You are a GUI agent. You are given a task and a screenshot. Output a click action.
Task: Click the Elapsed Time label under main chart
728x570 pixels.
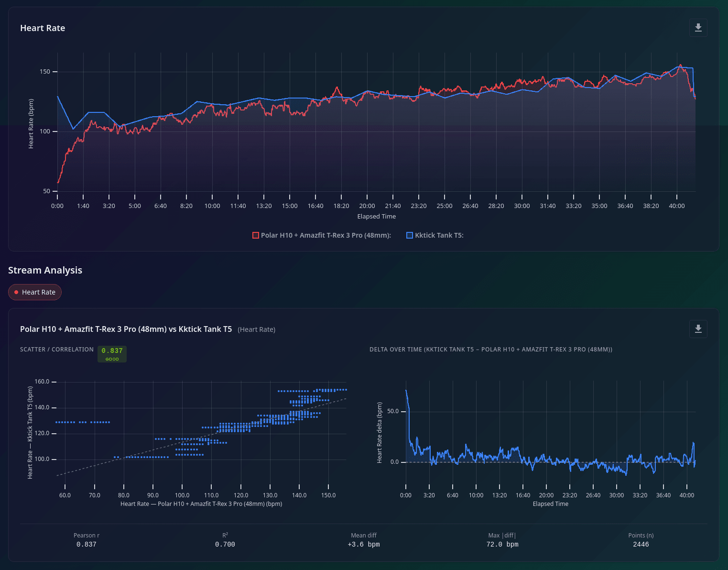pyautogui.click(x=377, y=217)
